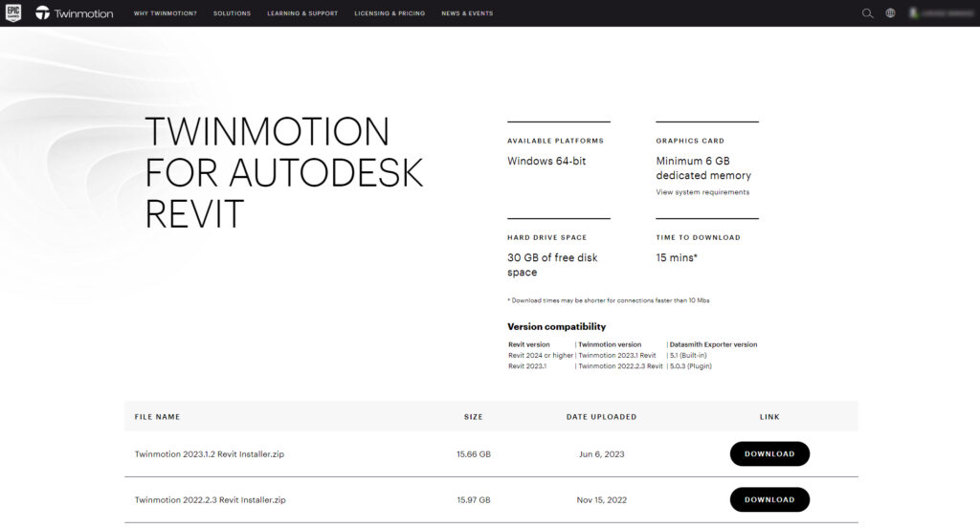The height and width of the screenshot is (529, 980).
Task: Click the Epic Games logo icon
Action: [13, 12]
